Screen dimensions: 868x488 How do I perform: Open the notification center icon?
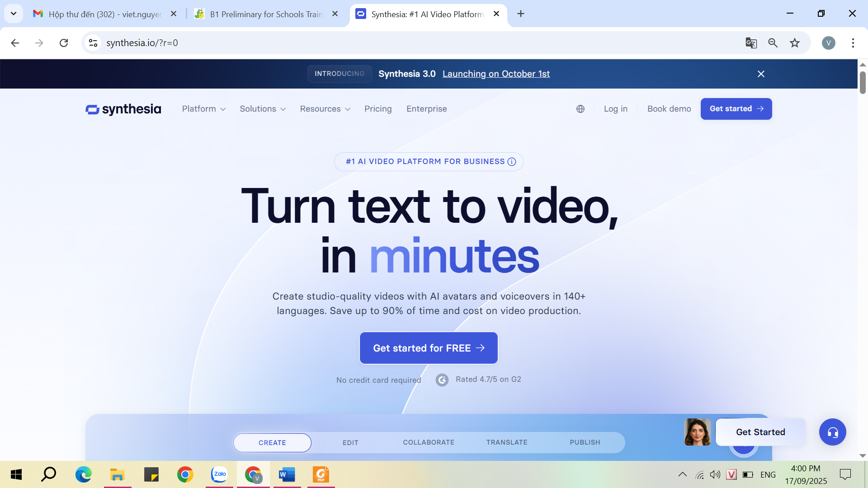click(845, 474)
